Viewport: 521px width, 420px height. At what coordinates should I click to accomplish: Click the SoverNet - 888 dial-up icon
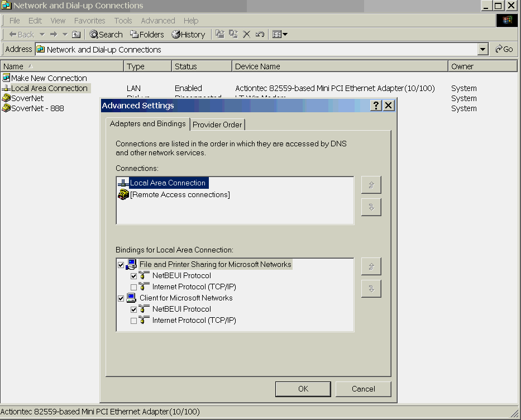pyautogui.click(x=6, y=108)
